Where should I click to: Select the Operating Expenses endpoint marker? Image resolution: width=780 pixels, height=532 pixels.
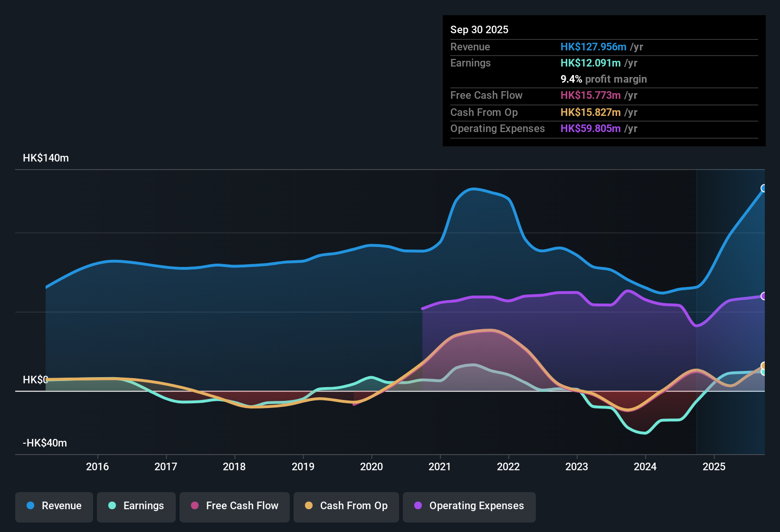[x=764, y=296]
